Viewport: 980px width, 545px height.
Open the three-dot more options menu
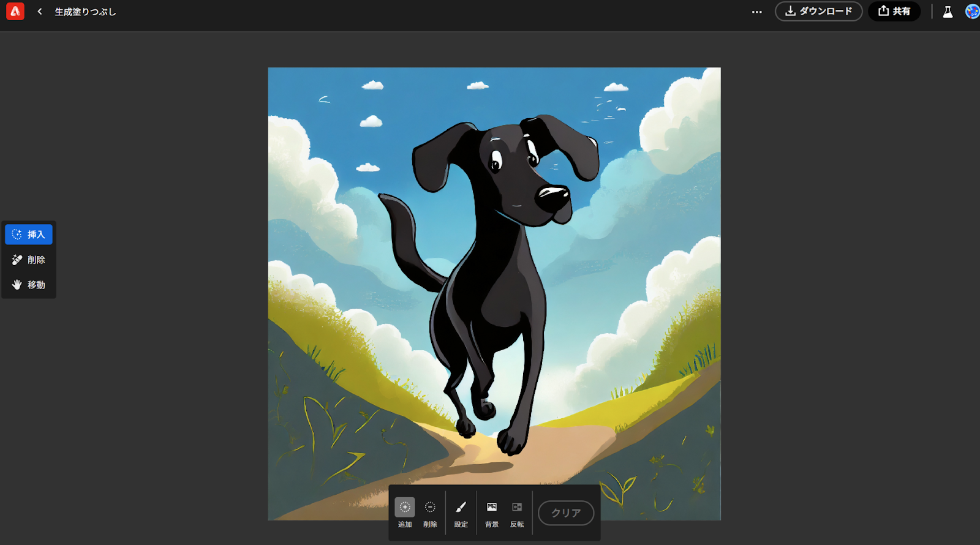point(757,12)
